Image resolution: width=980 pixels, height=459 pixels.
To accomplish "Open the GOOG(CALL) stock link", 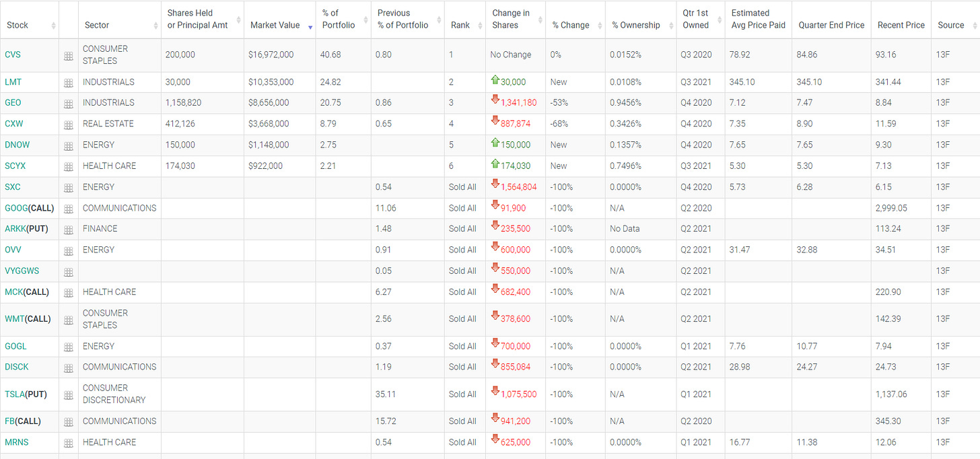I will pyautogui.click(x=29, y=208).
